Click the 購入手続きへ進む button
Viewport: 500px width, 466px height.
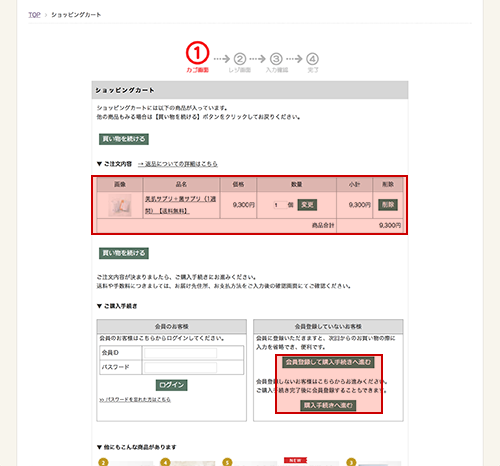(x=328, y=405)
